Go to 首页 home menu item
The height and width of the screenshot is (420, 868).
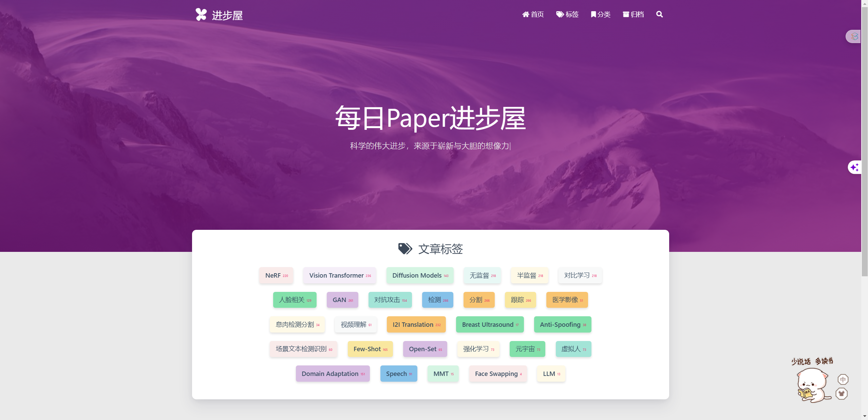pyautogui.click(x=533, y=14)
